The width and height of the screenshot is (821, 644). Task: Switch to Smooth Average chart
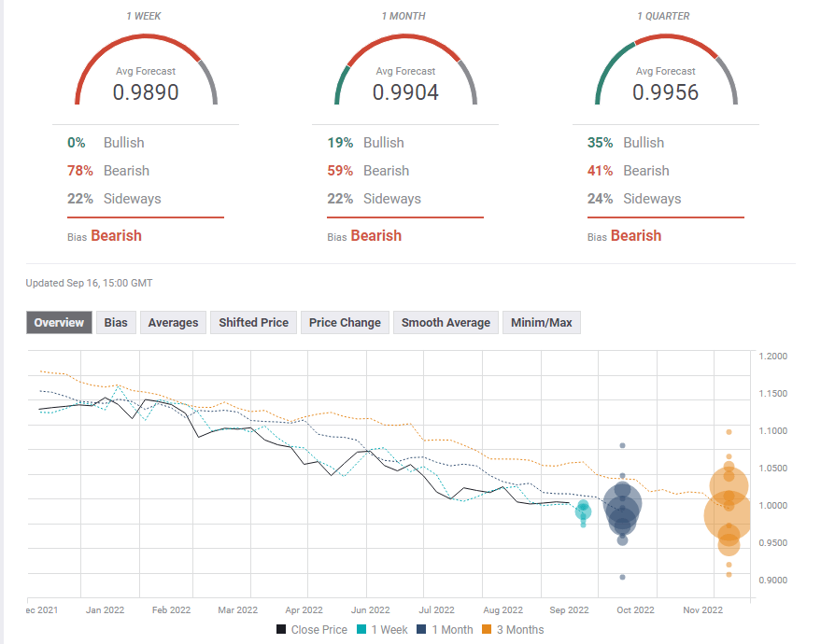coord(446,323)
